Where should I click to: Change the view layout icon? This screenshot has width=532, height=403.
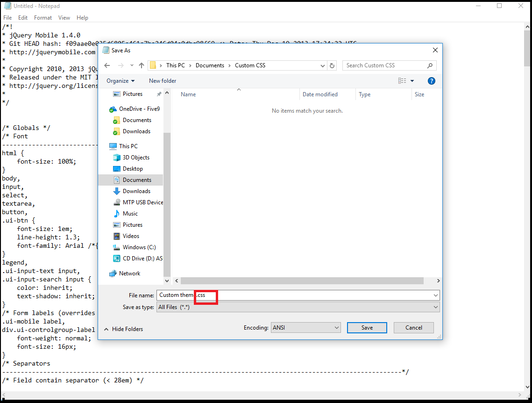coord(402,81)
